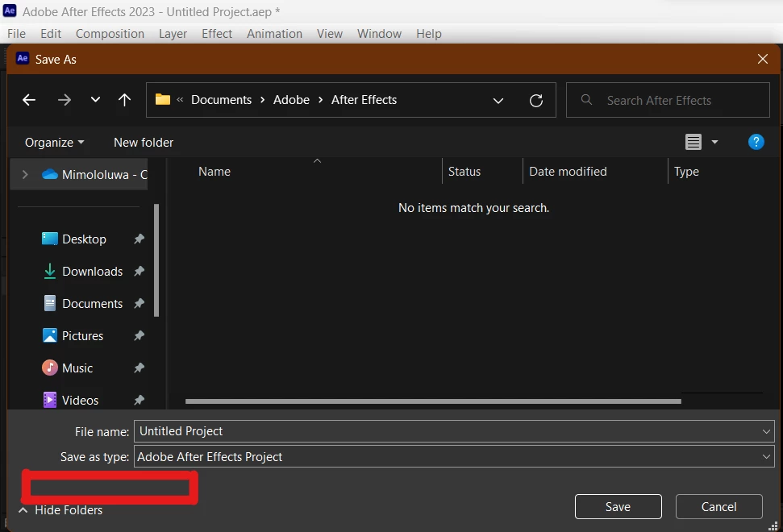The image size is (783, 532).
Task: Open the Organize dropdown menu
Action: coord(54,142)
